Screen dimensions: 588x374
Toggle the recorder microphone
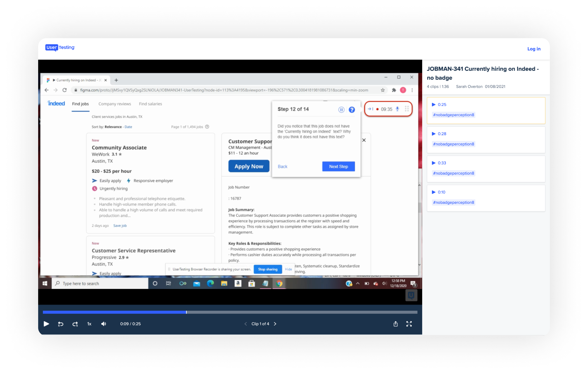(397, 109)
